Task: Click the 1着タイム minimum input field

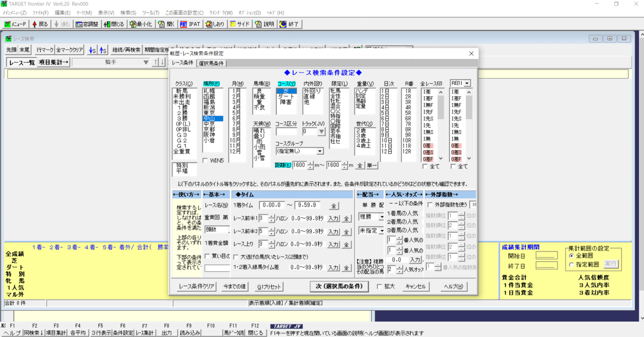Action: [x=272, y=205]
